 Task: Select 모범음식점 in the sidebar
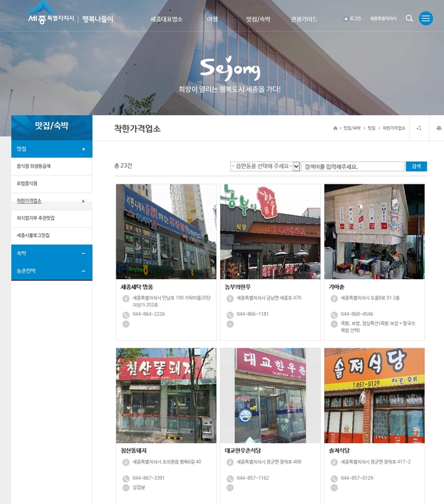[x=27, y=184]
